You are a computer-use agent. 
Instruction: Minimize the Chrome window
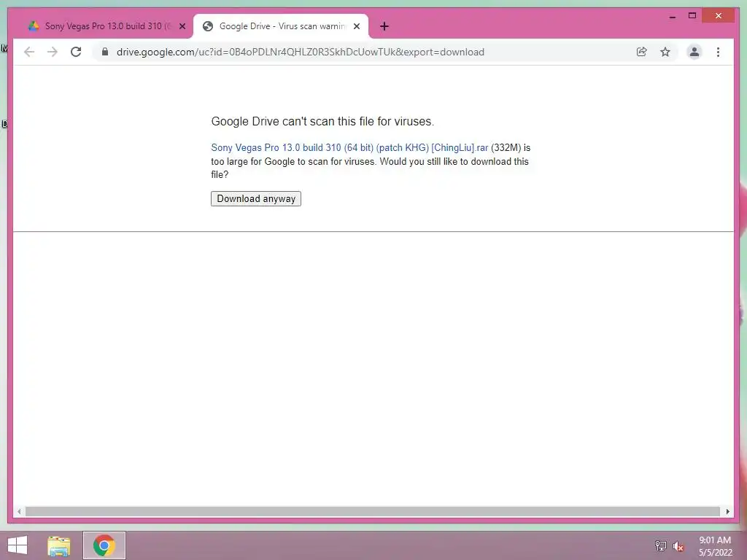click(x=673, y=16)
